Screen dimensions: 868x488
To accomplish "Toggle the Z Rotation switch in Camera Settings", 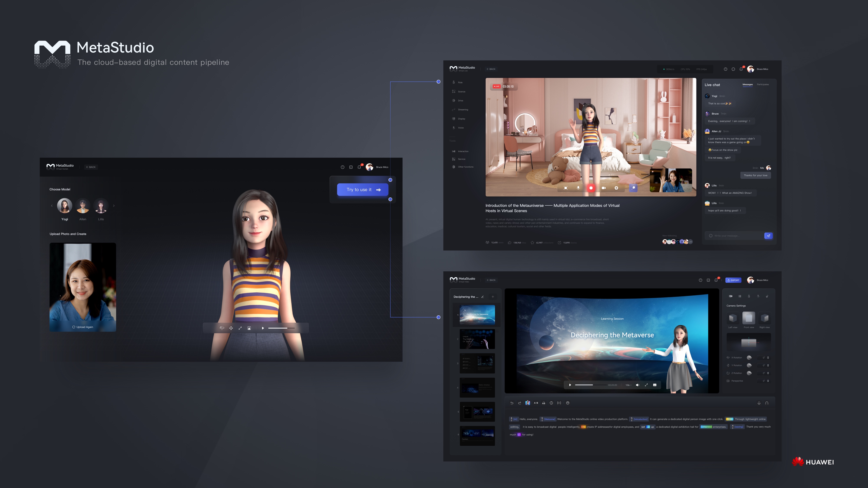I will [749, 373].
